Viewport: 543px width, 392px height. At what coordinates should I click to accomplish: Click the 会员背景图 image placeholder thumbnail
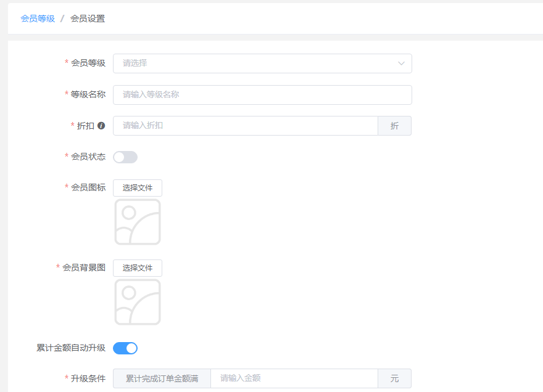138,302
